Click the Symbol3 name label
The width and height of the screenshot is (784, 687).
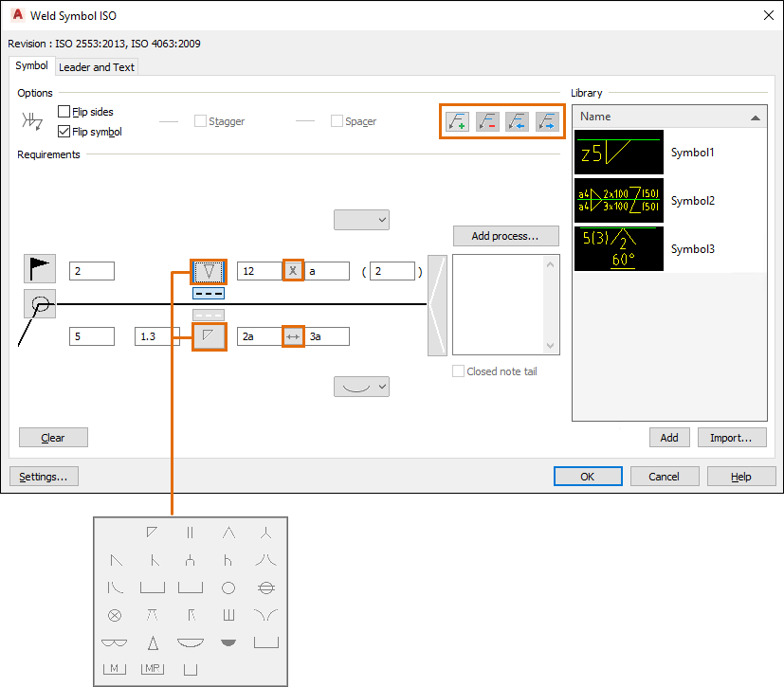(x=692, y=249)
